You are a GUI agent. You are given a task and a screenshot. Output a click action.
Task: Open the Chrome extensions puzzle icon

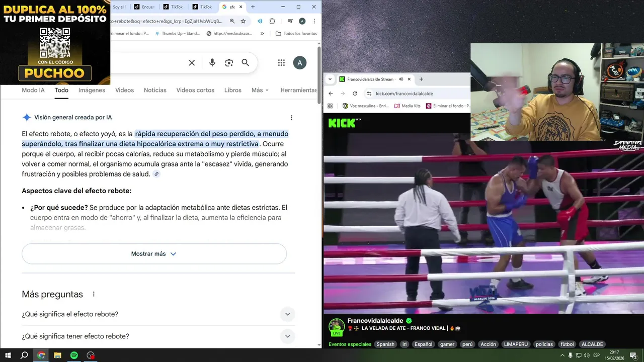point(272,21)
